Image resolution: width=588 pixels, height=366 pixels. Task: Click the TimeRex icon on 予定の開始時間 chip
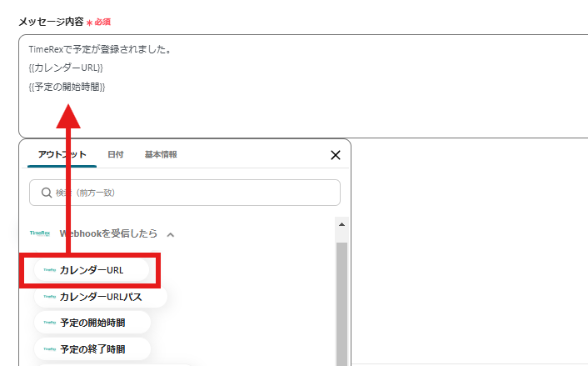click(49, 323)
